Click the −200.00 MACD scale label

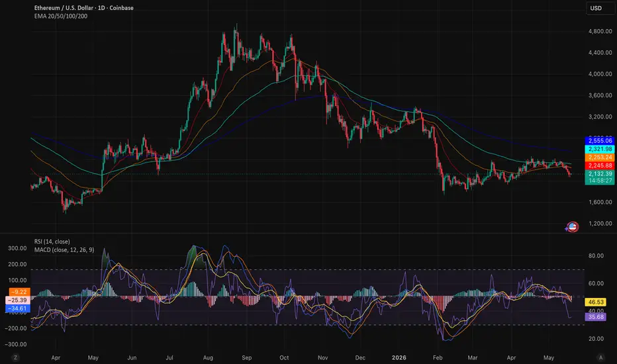(x=16, y=328)
